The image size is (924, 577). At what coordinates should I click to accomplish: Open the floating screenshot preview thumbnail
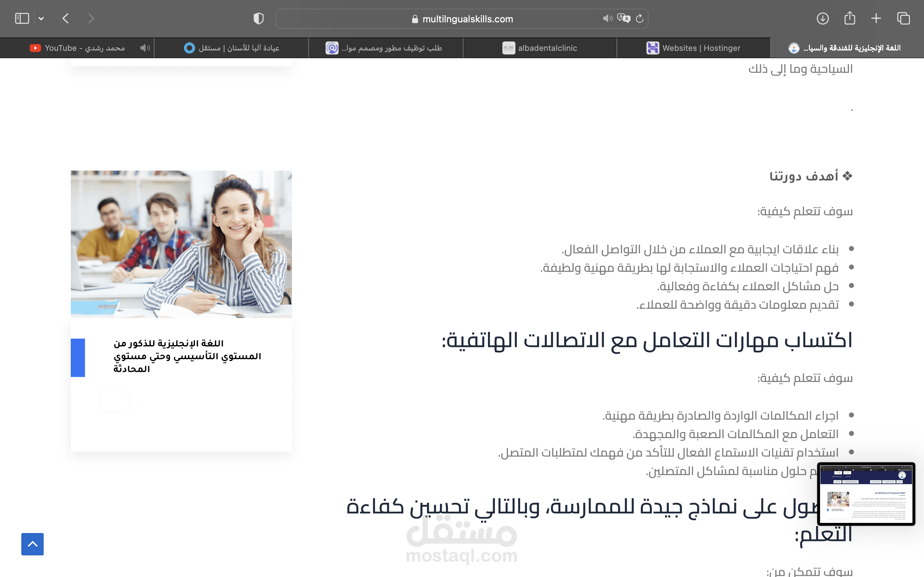tap(866, 494)
